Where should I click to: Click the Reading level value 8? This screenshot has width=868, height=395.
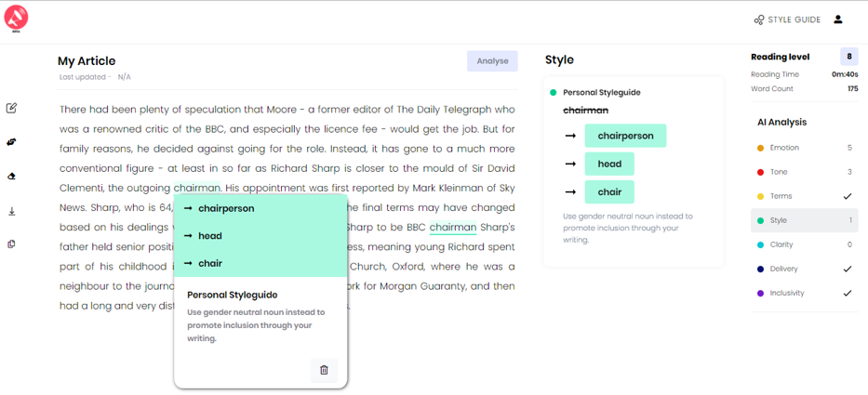(848, 57)
